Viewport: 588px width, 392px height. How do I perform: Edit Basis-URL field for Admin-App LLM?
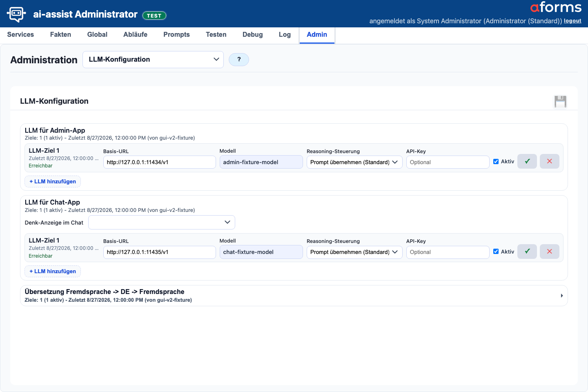click(159, 162)
